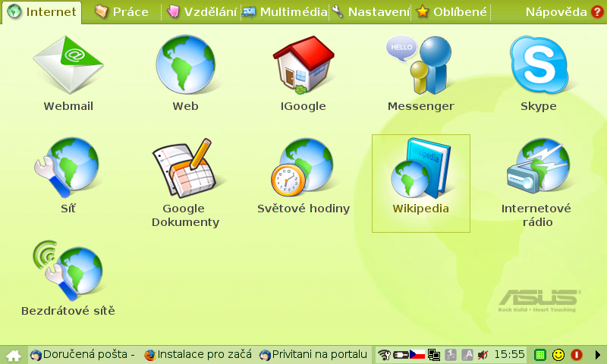Image resolution: width=607 pixels, height=364 pixels.
Task: Click the battery power plug tray icon
Action: (x=401, y=354)
